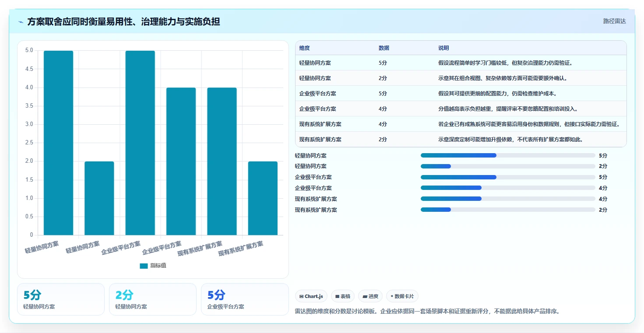644x333 pixels.
Task: Select the row describing 若企业已有成熟系统
Action: pyautogui.click(x=461, y=124)
